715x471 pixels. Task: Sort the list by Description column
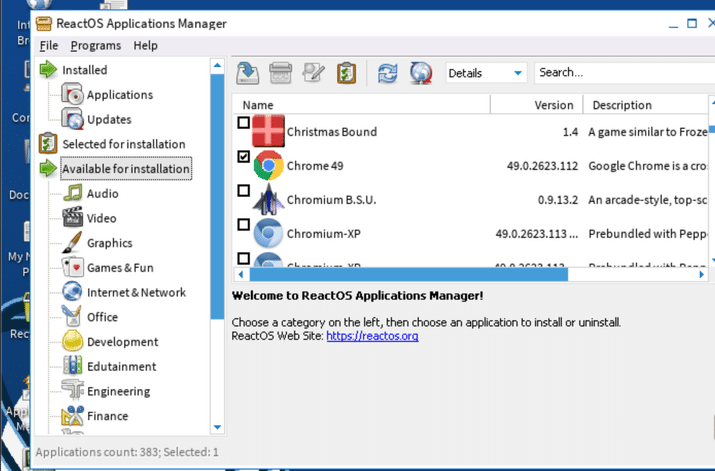coord(646,105)
